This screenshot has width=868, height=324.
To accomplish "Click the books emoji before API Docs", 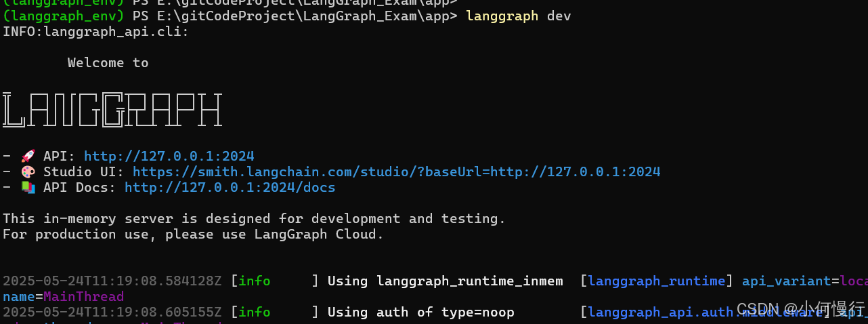I will pos(28,187).
